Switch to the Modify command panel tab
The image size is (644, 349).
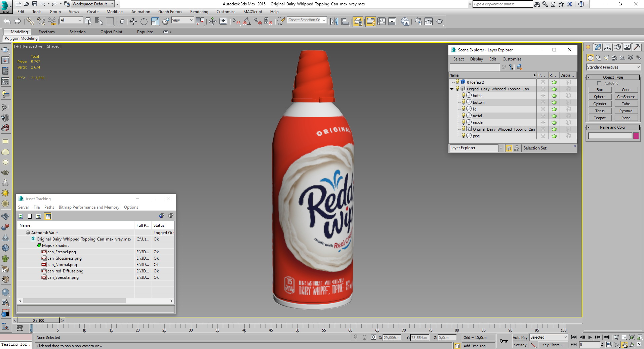[598, 47]
